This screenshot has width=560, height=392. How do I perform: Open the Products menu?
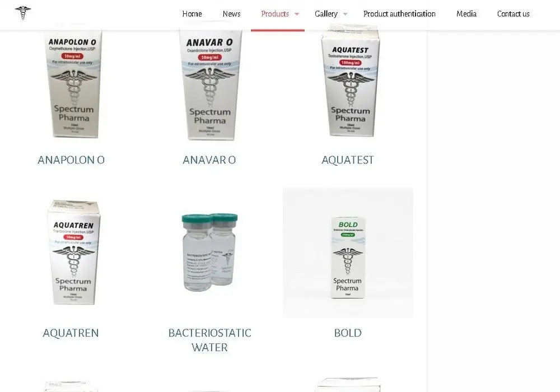point(275,14)
